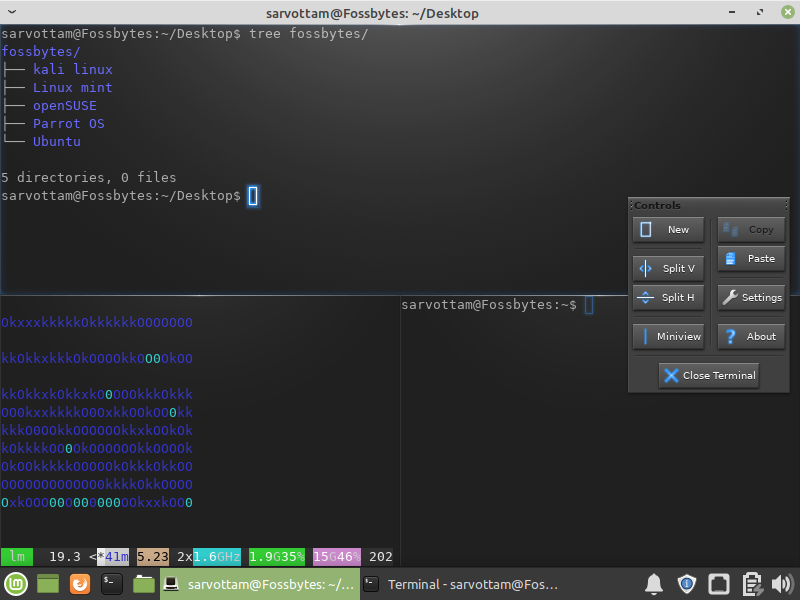The image size is (800, 600).
Task: Focus the bottom-right terminal pane prompt
Action: point(589,305)
